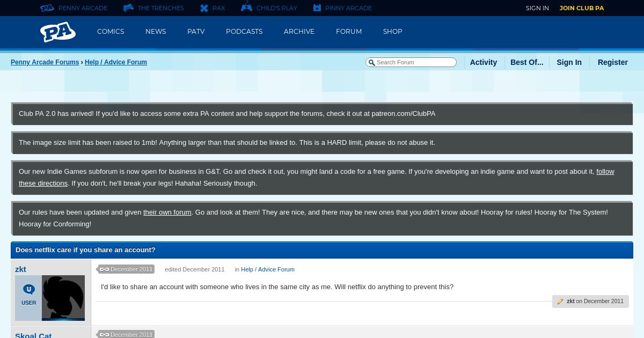Open the PATV menu

coord(196,32)
